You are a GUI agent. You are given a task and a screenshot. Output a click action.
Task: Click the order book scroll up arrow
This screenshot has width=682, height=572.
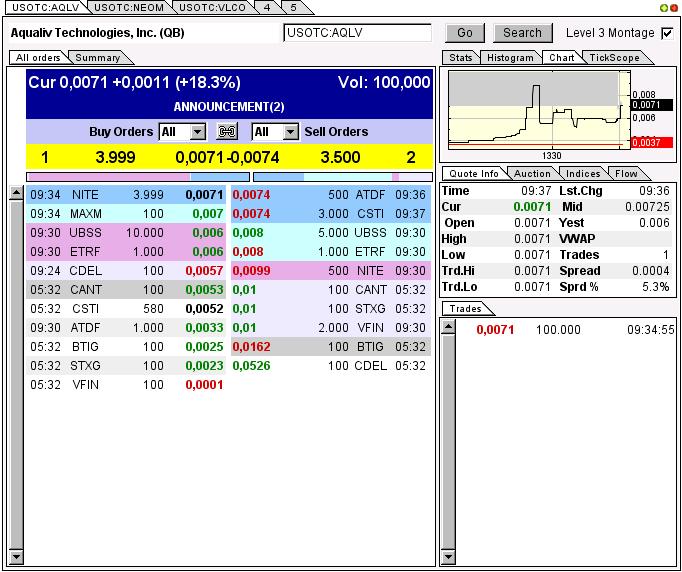(16, 193)
